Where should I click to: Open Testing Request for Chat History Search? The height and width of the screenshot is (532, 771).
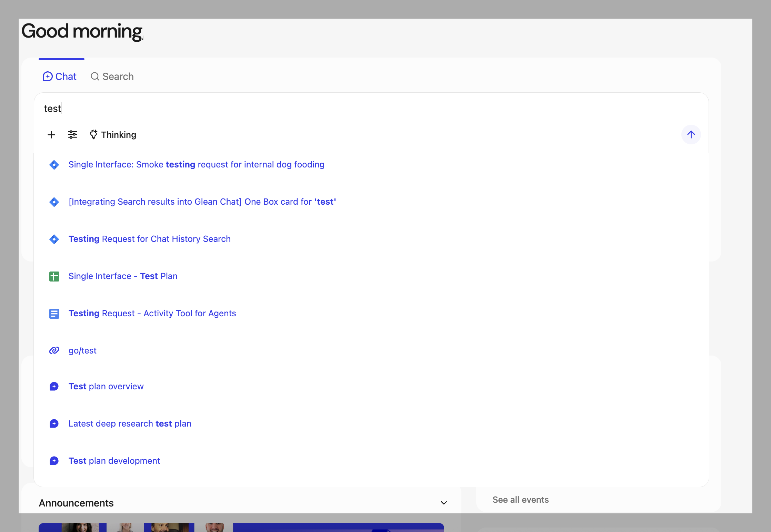149,239
